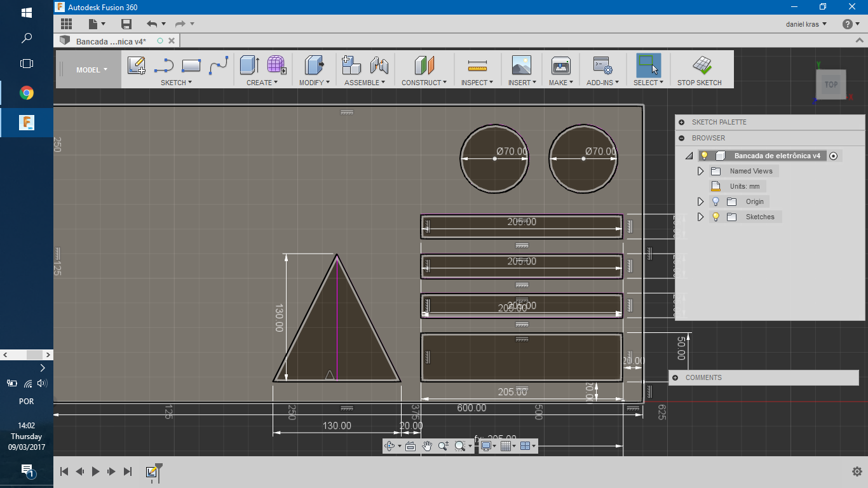Open the CONSTRUCT menu
Screen dimensions: 868x488
(x=424, y=83)
